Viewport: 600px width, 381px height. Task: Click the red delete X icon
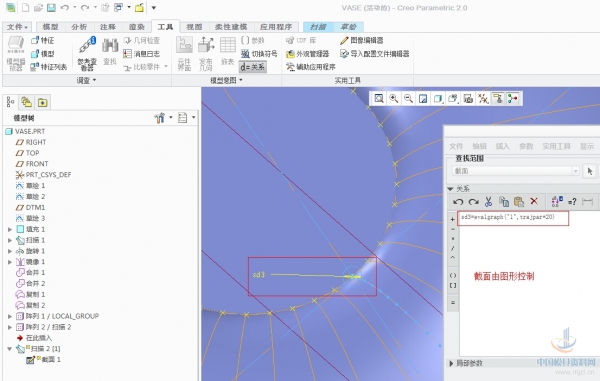click(534, 201)
